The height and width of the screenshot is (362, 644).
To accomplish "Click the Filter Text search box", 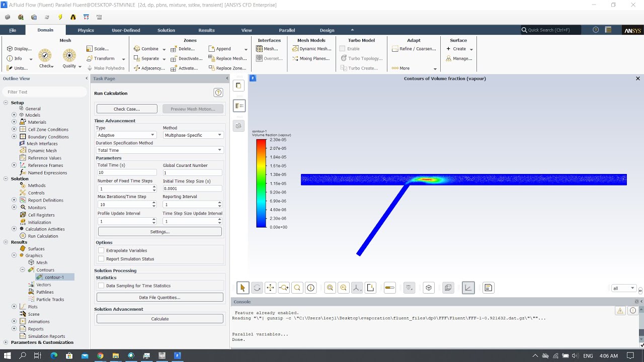I will [x=44, y=92].
